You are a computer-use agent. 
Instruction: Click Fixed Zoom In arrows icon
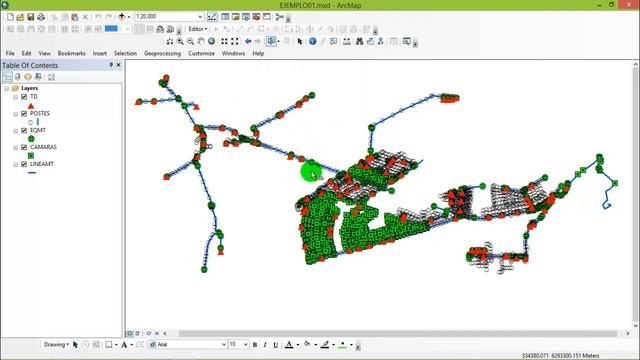tap(224, 41)
